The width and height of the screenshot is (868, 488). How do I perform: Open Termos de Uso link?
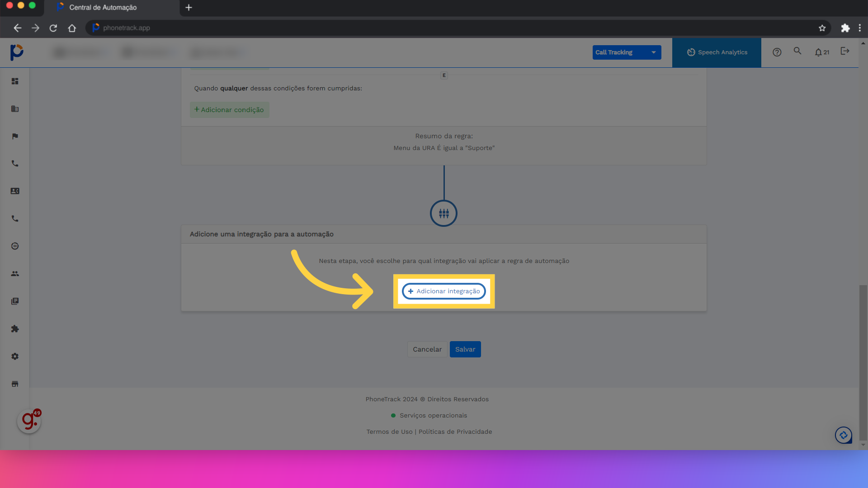[x=389, y=432]
